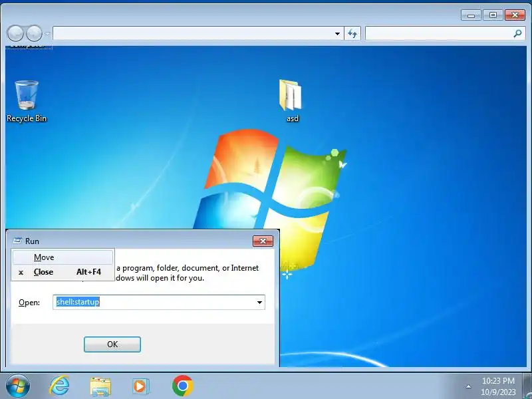Click the Show desktop strip beside clock
Image resolution: width=532 pixels, height=399 pixels.
(x=527, y=386)
